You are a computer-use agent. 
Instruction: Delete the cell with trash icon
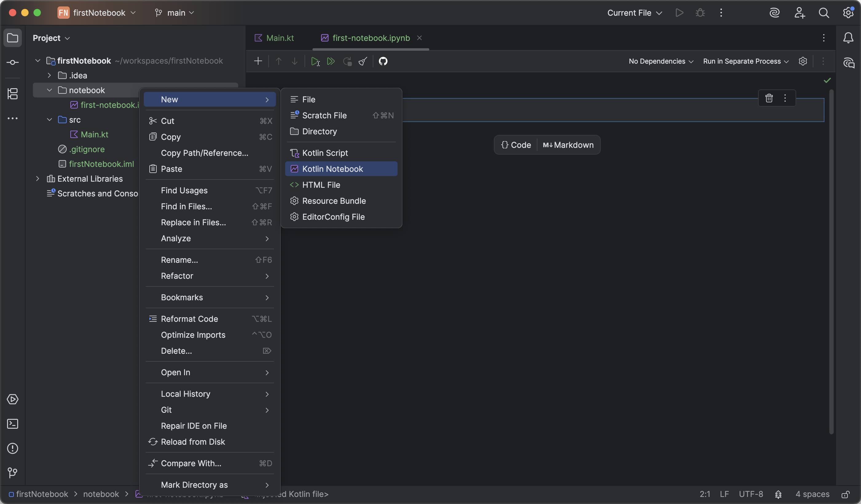click(x=769, y=98)
